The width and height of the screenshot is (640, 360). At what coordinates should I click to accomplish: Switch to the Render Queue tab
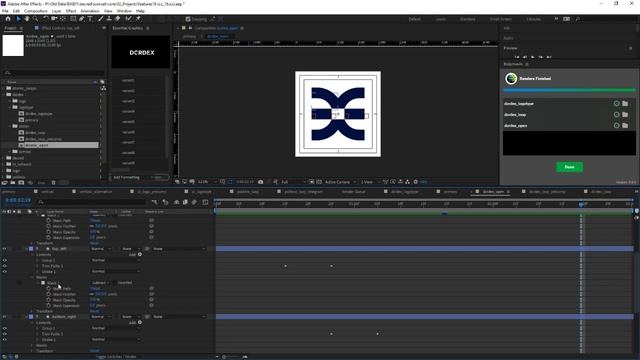click(x=353, y=191)
